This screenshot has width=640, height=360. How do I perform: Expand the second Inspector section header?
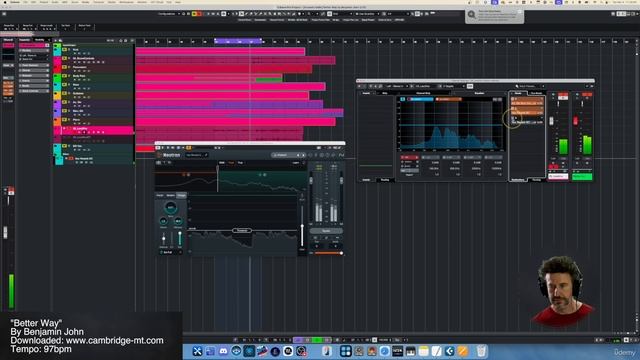point(34,65)
